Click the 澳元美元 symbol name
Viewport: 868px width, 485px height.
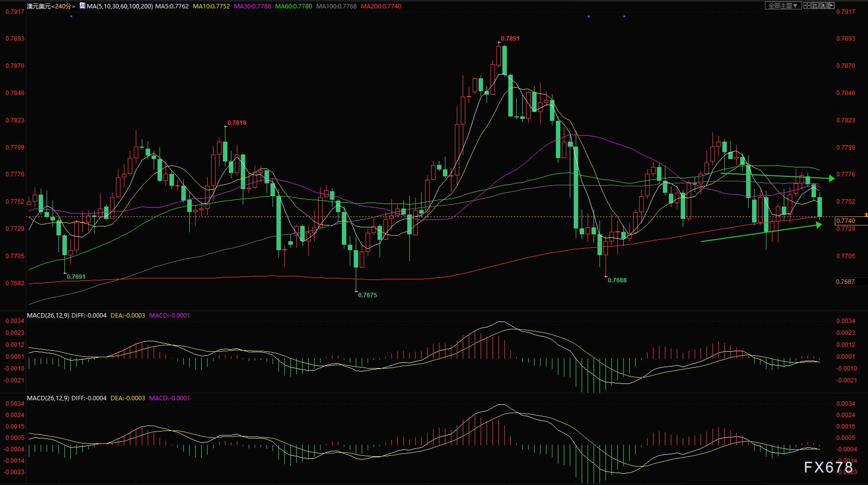pos(39,6)
